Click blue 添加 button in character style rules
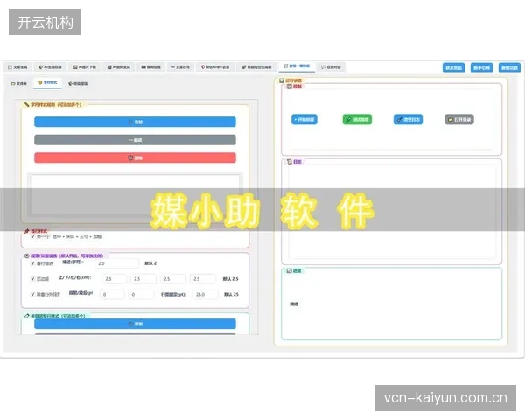The image size is (525, 420). [135, 122]
